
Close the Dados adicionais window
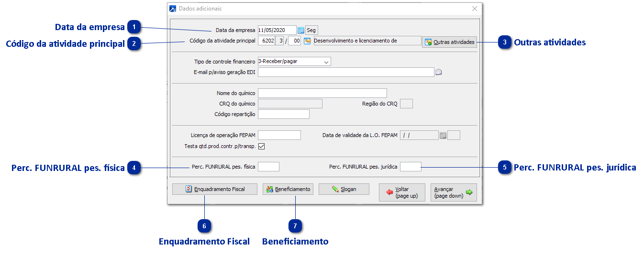475,9
